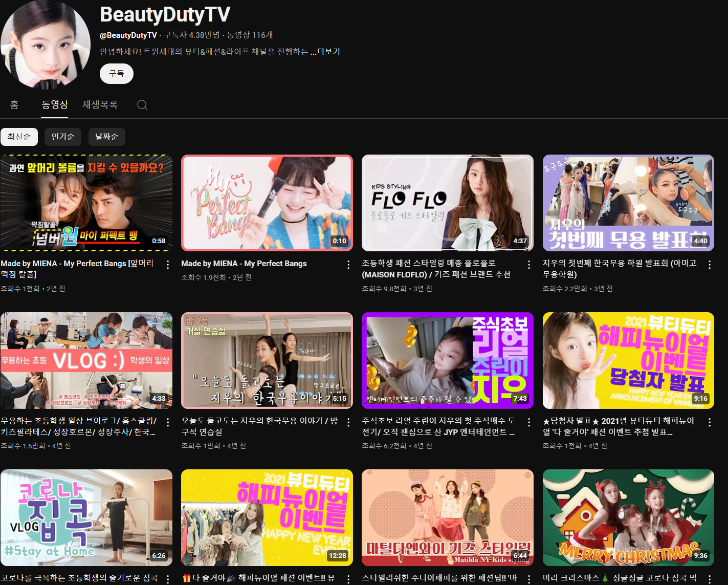The width and height of the screenshot is (728, 585).
Task: Open the Made by MIENA - My Perfect Bangs title with 1.9천회 views
Action: pos(244,264)
